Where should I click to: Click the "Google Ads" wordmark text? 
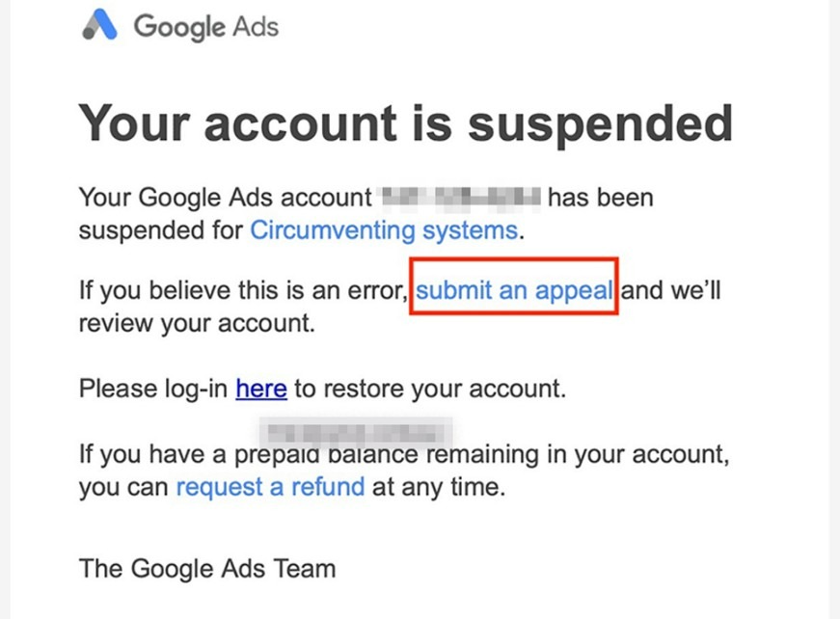click(205, 26)
